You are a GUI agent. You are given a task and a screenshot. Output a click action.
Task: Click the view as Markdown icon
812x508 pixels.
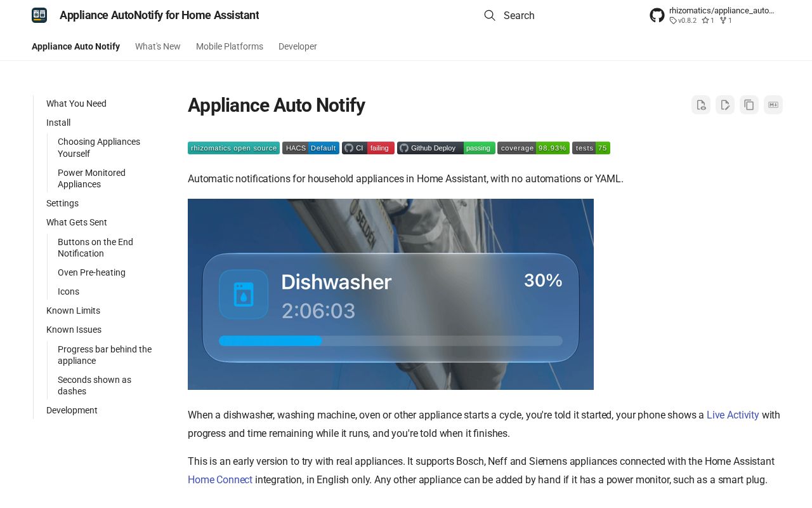point(773,105)
